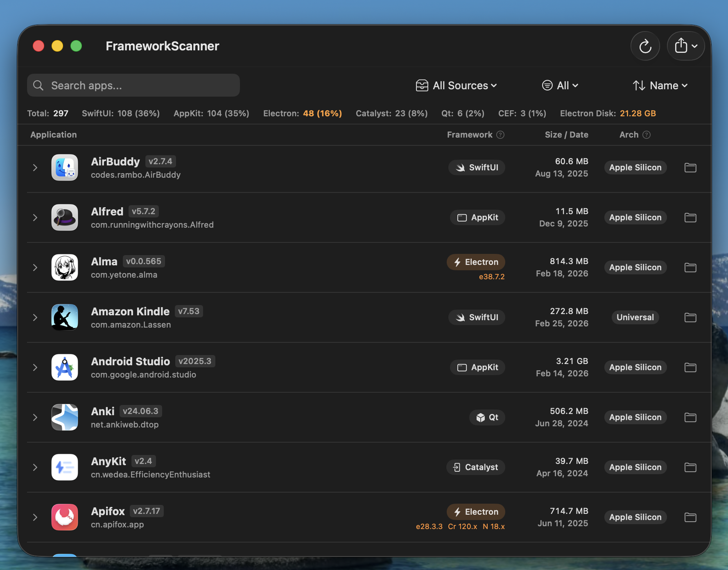Click the Anki star app icon
Image resolution: width=728 pixels, height=570 pixels.
[x=65, y=417]
